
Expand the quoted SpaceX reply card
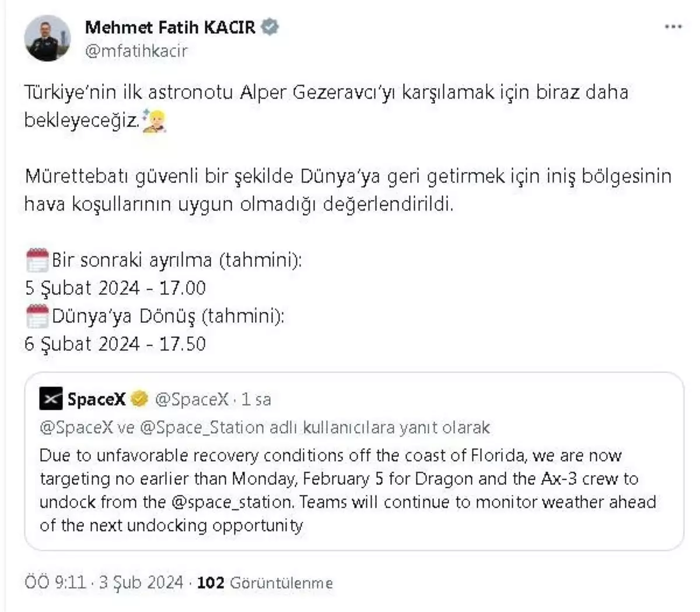click(350, 460)
